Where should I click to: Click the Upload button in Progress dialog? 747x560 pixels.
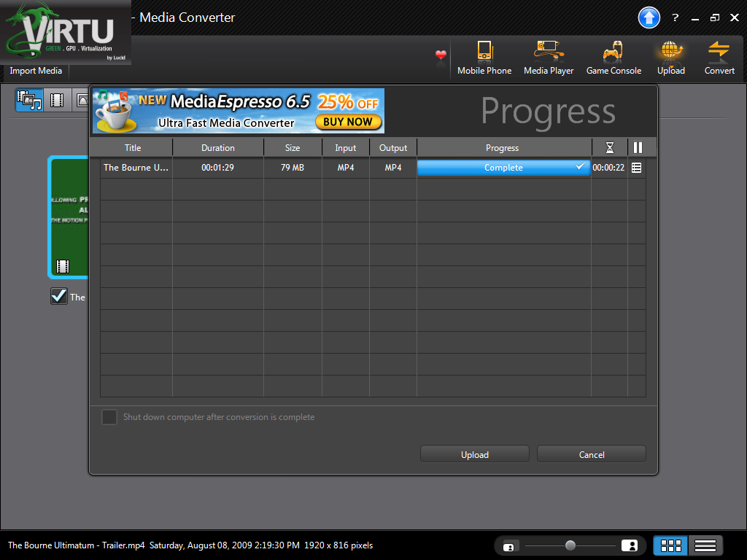474,454
